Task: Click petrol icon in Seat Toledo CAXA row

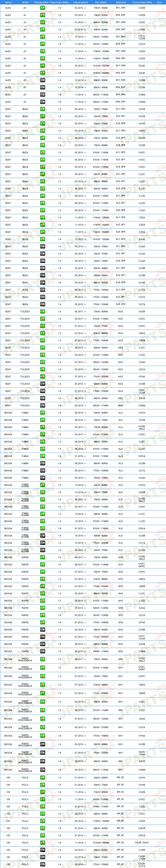Action: click(x=42, y=362)
